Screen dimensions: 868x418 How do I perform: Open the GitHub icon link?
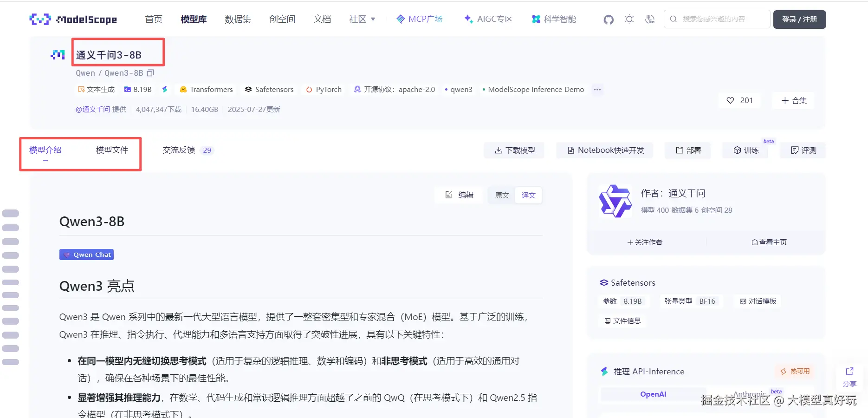[609, 20]
